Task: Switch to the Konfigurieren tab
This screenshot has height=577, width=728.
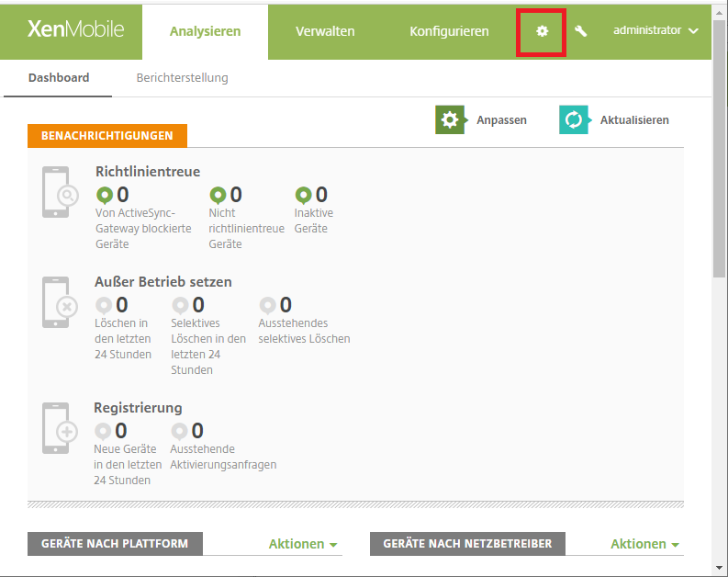Action: (449, 31)
